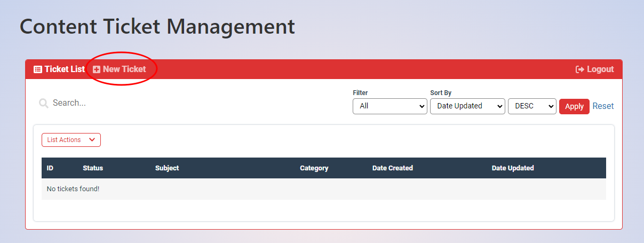Click the Date Updated column header
The width and height of the screenshot is (644, 243).
point(512,168)
